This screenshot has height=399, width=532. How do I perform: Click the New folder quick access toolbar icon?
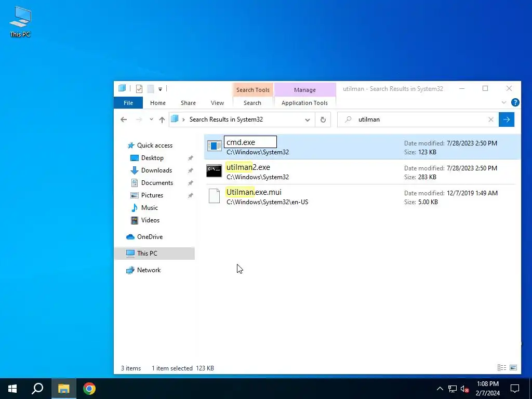pyautogui.click(x=151, y=89)
